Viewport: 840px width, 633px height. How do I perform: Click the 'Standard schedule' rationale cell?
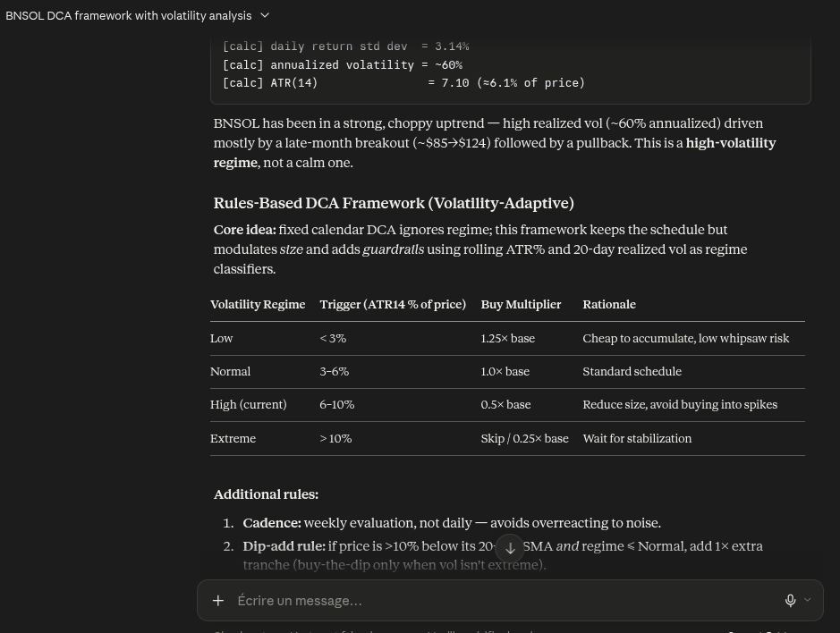(x=632, y=372)
